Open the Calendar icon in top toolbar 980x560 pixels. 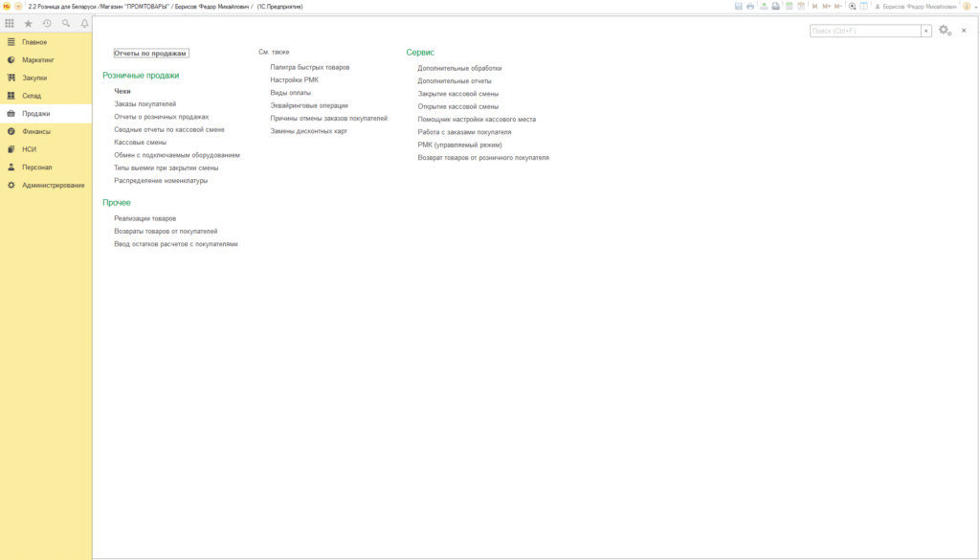click(x=801, y=7)
